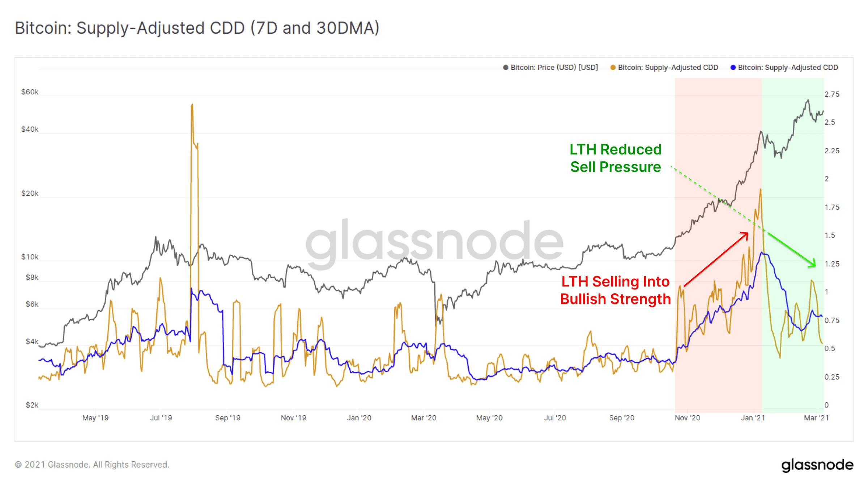The width and height of the screenshot is (868, 488).
Task: Toggle the orange Supply-Adjusted CDD legend entry
Action: (x=664, y=68)
